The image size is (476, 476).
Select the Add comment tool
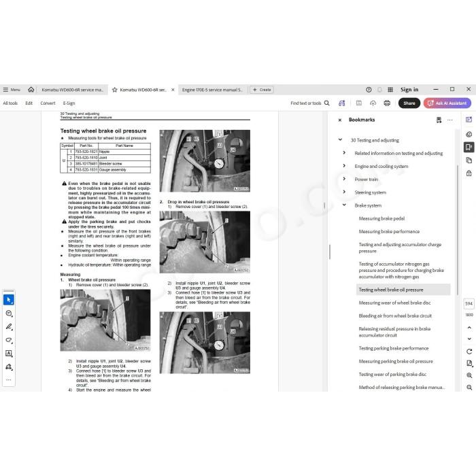click(x=9, y=313)
